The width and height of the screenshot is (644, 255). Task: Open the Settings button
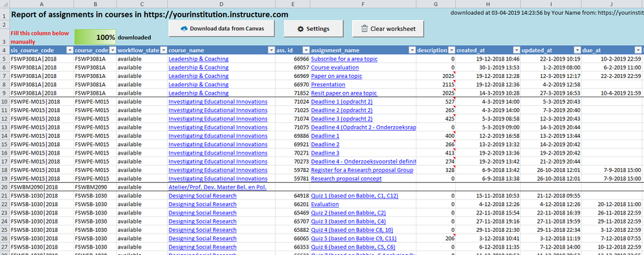click(314, 29)
